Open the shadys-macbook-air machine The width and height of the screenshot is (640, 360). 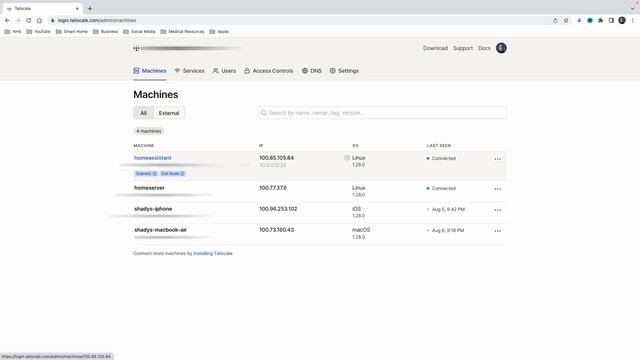pyautogui.click(x=160, y=230)
